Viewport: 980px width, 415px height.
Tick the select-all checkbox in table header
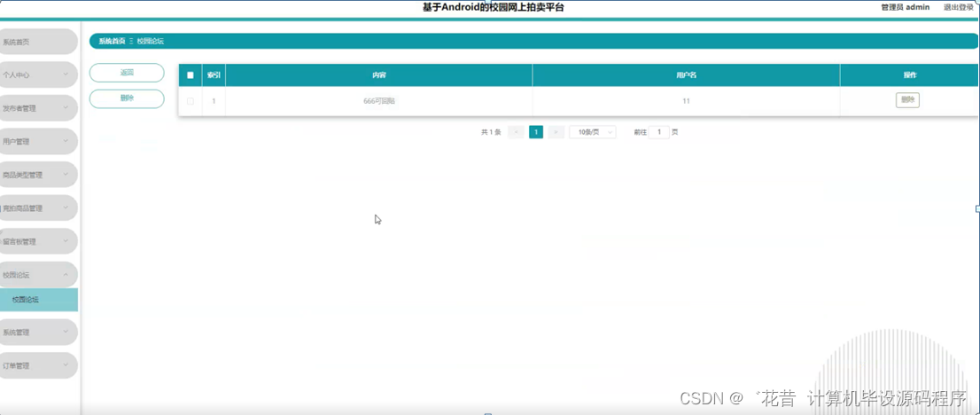pos(191,75)
